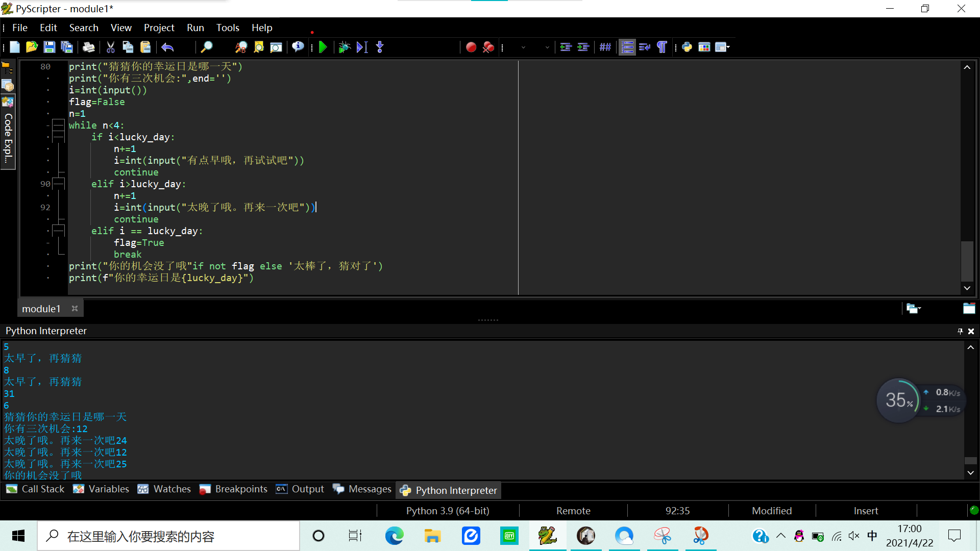980x551 pixels.
Task: Click the editor vertical scrollbar thumb
Action: coord(967,260)
